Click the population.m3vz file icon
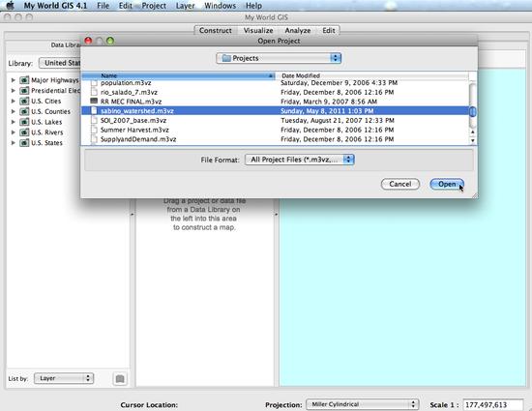The image size is (532, 411). coord(94,83)
